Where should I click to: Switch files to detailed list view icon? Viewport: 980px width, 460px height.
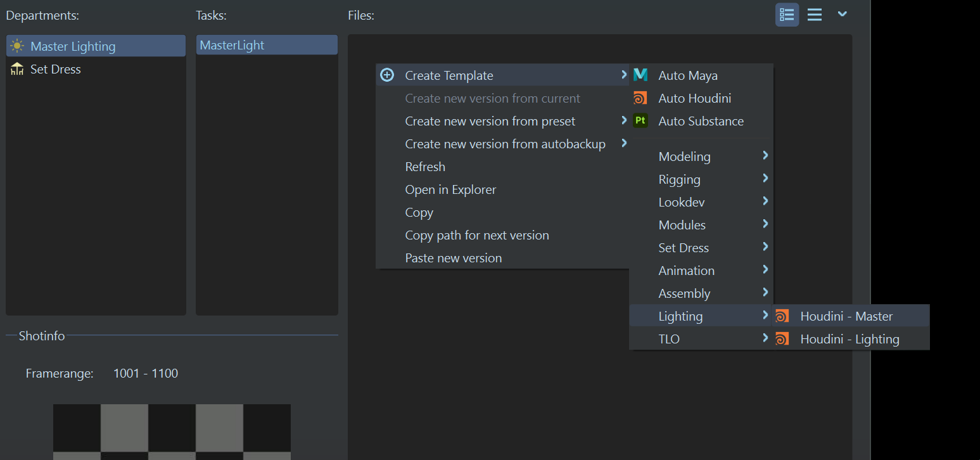click(x=787, y=15)
